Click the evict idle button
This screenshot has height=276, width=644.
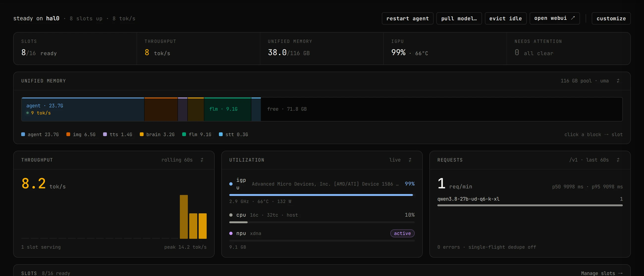point(506,18)
